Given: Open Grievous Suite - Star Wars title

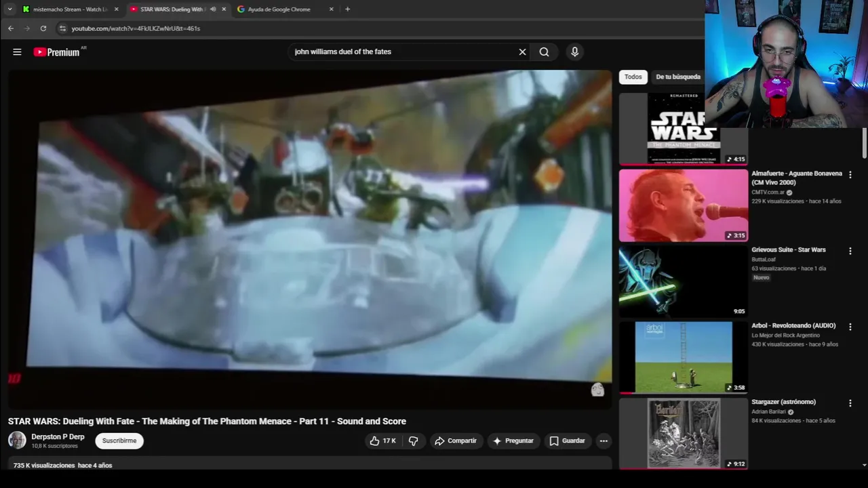Looking at the screenshot, I should pyautogui.click(x=788, y=249).
